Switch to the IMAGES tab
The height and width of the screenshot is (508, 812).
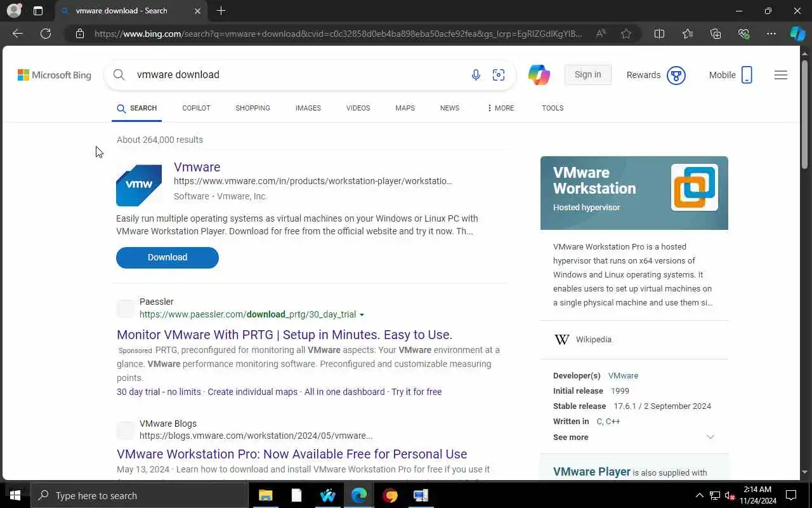[x=308, y=108]
